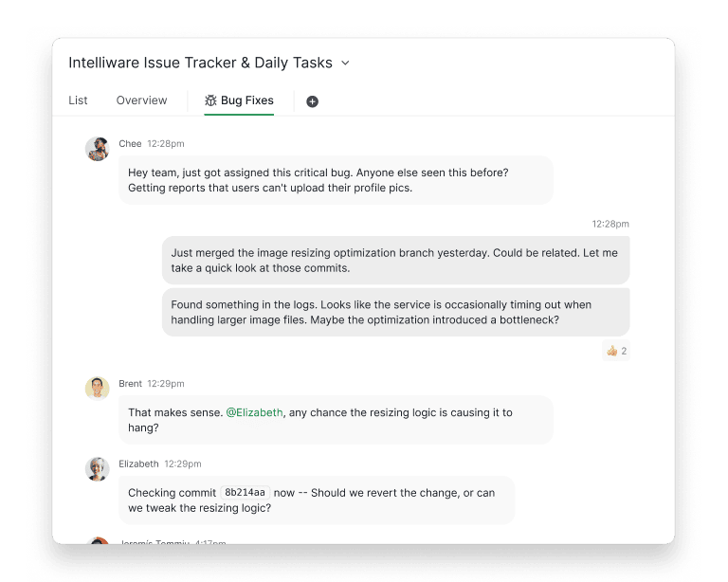Open Chee's profile avatar
The width and height of the screenshot is (728, 582).
(98, 149)
